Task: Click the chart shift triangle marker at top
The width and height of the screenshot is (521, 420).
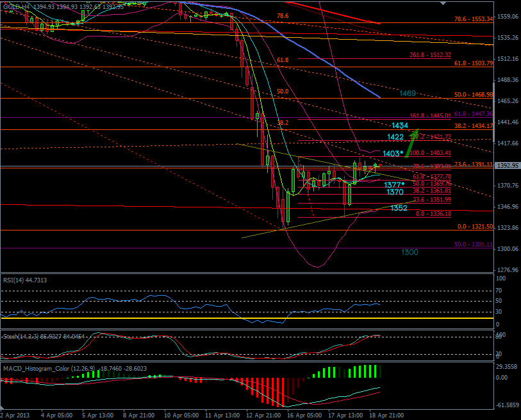Action: click(443, 3)
